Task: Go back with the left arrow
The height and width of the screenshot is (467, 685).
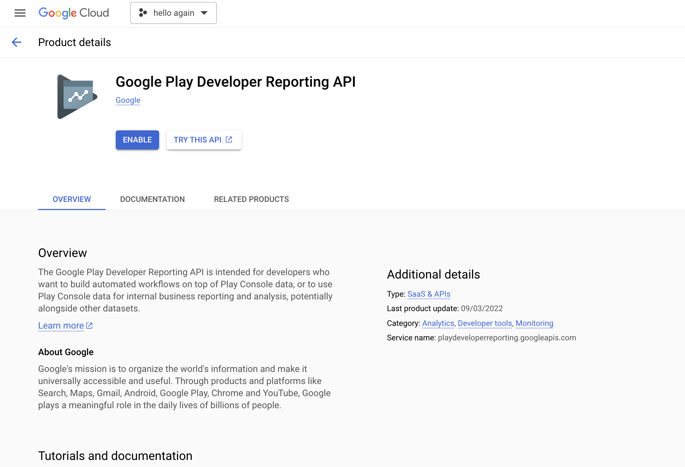Action: pyautogui.click(x=17, y=42)
